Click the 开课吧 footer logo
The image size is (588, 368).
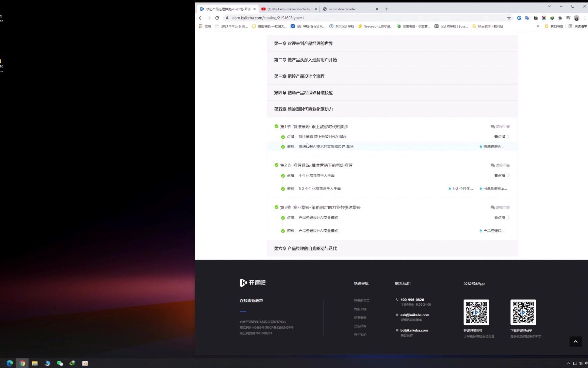point(252,282)
